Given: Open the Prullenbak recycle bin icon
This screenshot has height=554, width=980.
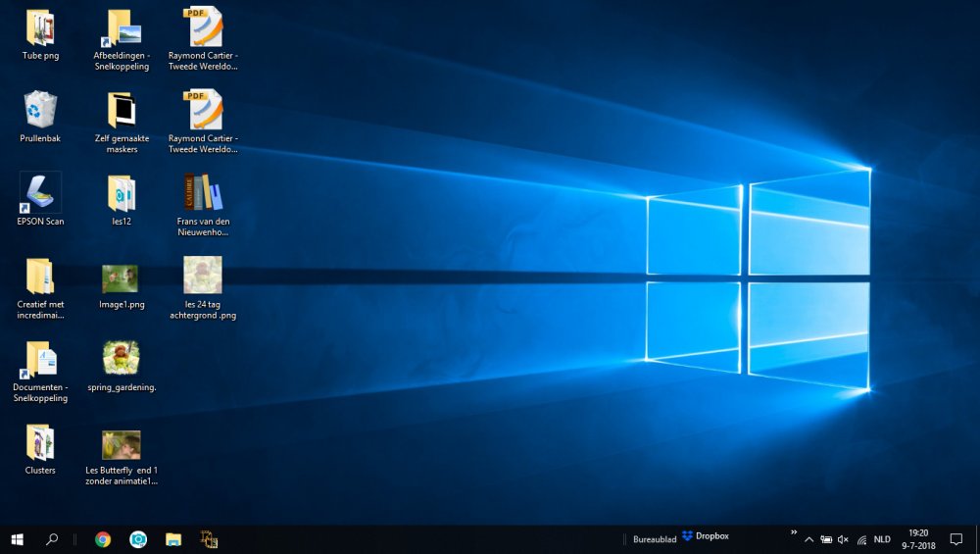Looking at the screenshot, I should (x=40, y=111).
